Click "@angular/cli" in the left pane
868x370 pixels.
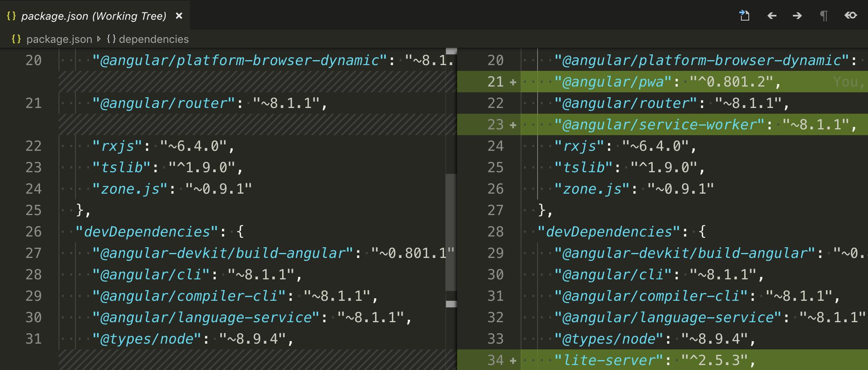point(151,274)
